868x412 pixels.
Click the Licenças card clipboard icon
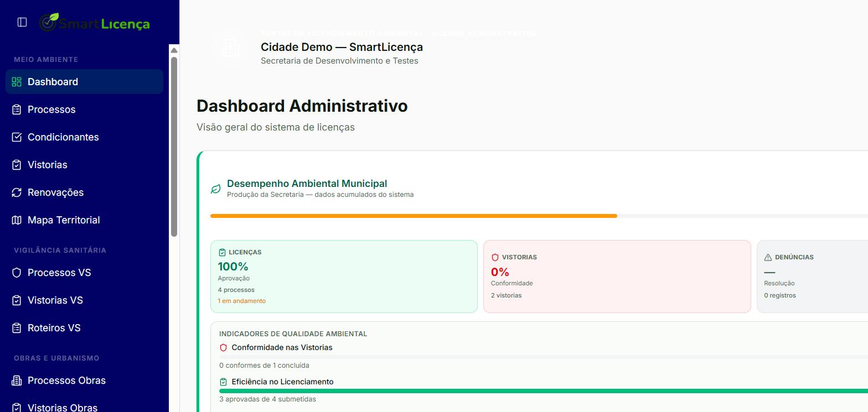pyautogui.click(x=222, y=252)
